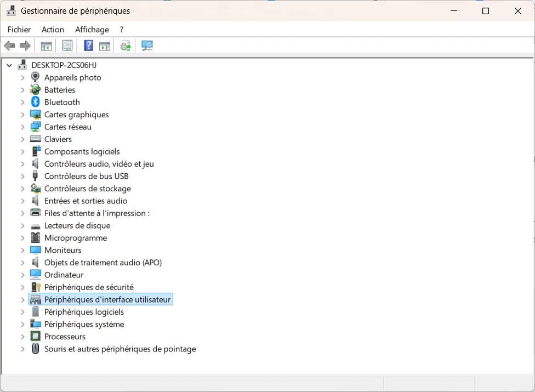Screen dimensions: 535x392
Task: Click the folder icon for Périphériques système
Action: [x=35, y=323]
